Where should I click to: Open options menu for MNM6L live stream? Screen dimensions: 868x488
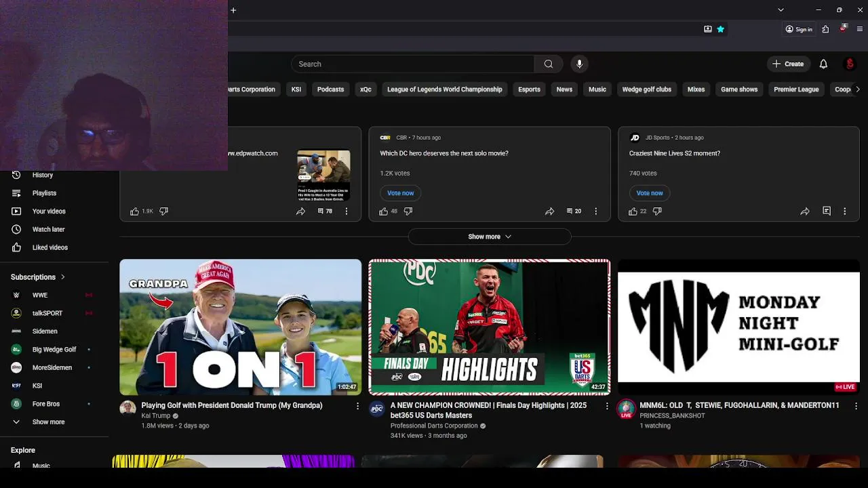[856, 406]
